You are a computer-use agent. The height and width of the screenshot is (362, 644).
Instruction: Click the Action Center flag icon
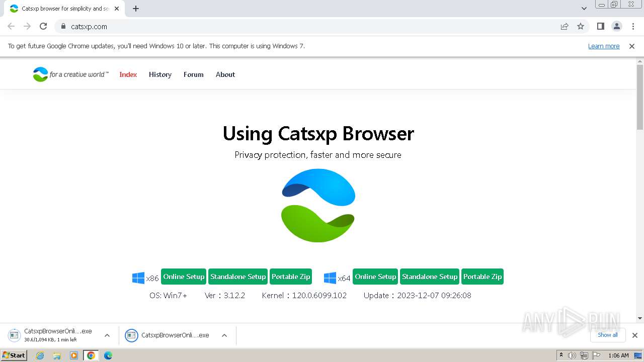pyautogui.click(x=596, y=355)
